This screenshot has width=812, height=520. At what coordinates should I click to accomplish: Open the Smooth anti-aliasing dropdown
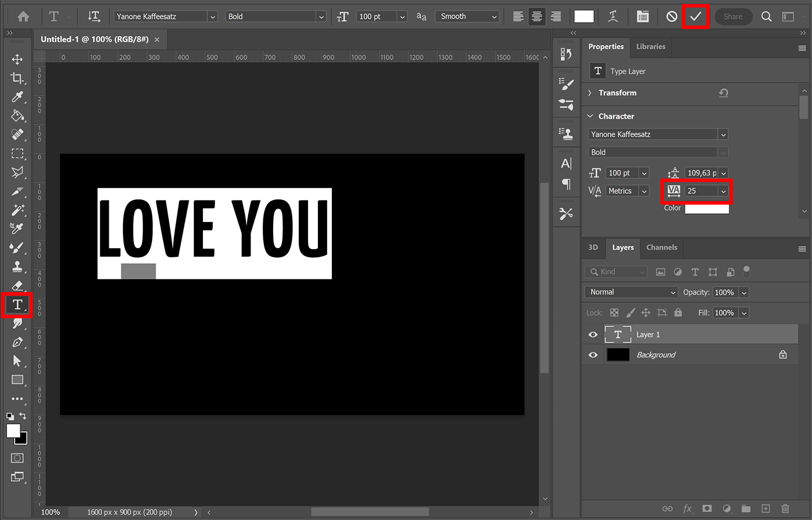tap(467, 16)
